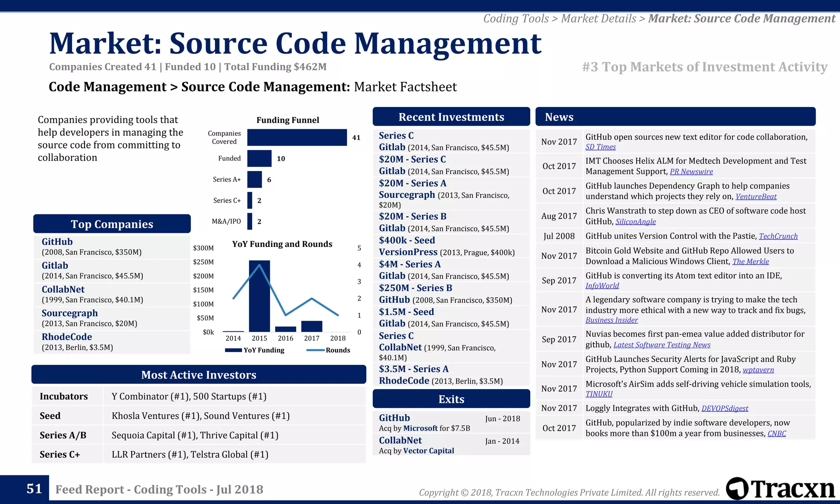
Task: Click the TechCrunch source link
Action: 778,236
